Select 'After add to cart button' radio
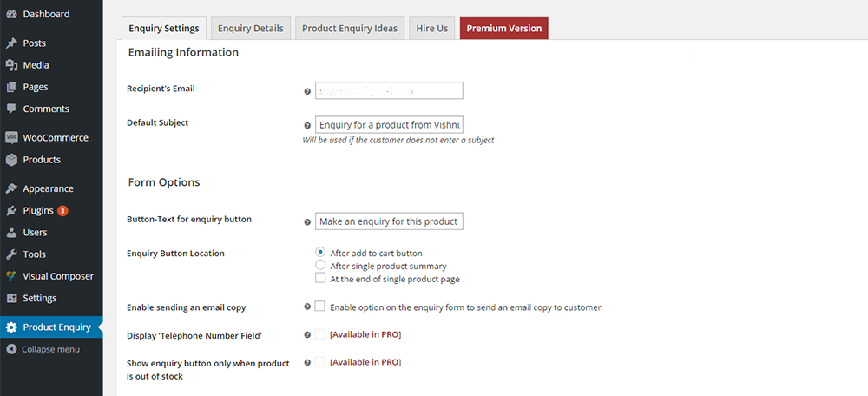The image size is (868, 396). [320, 252]
